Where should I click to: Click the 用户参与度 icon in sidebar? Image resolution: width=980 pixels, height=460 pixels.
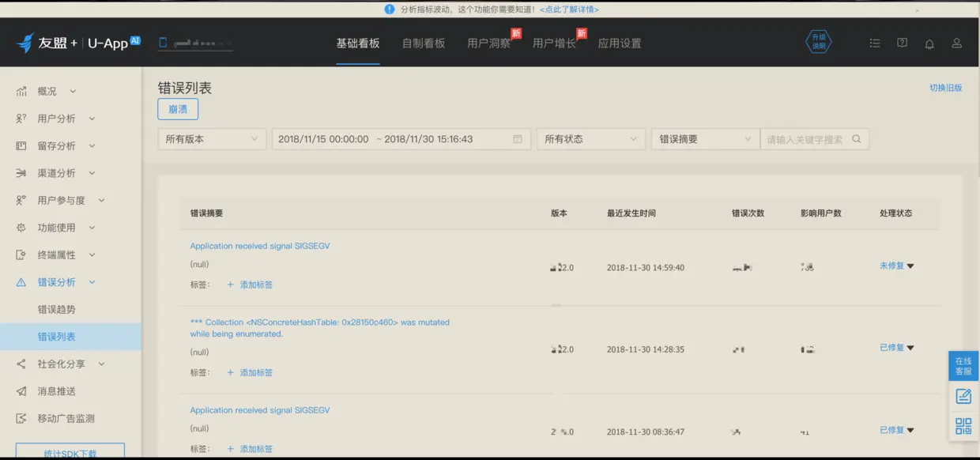tap(21, 201)
